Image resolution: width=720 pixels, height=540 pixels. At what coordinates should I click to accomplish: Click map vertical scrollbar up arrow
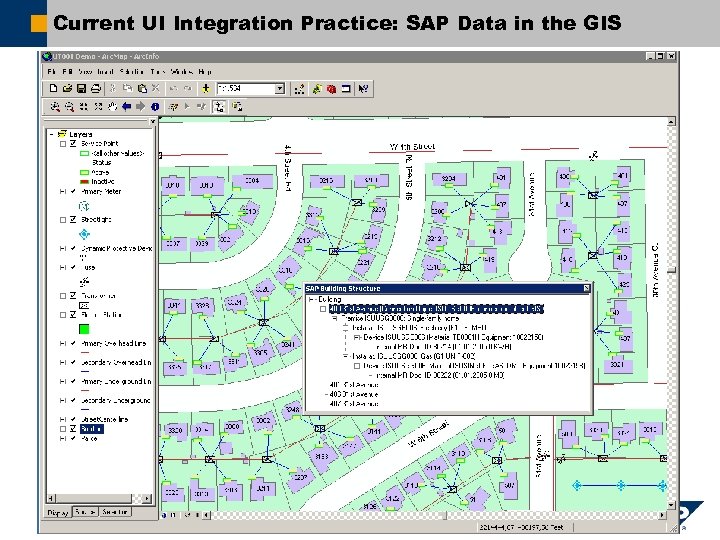click(x=671, y=122)
